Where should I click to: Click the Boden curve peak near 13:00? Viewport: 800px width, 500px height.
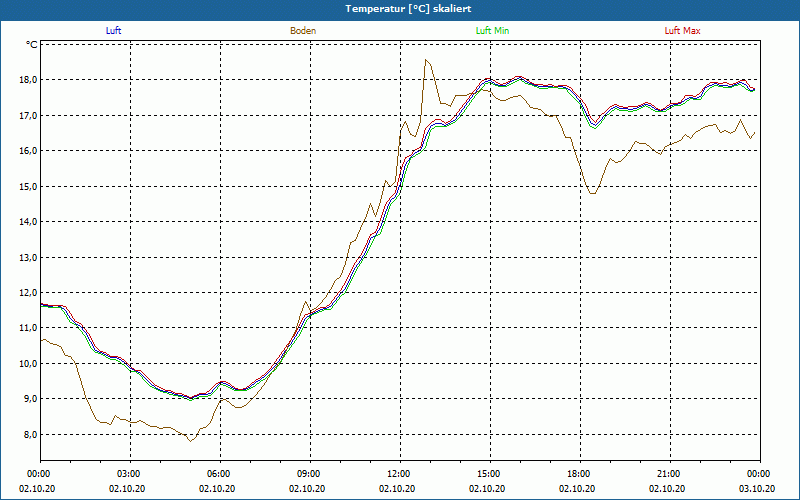[426, 60]
